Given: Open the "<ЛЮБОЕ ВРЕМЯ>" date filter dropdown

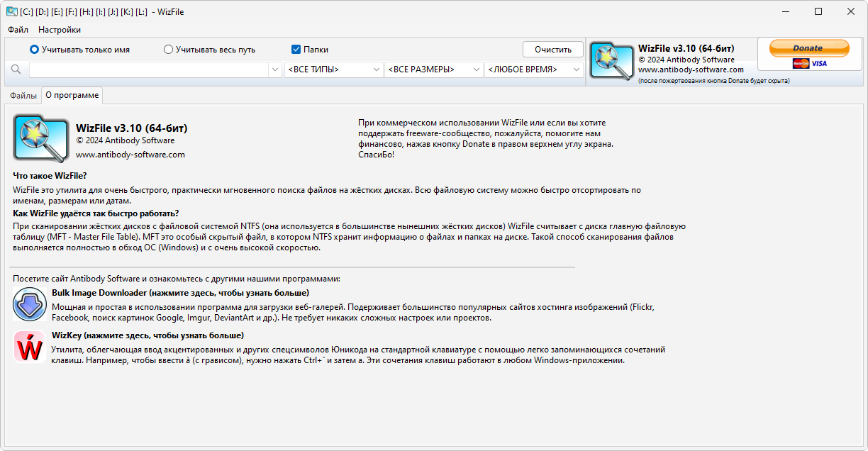Looking at the screenshot, I should pyautogui.click(x=534, y=69).
